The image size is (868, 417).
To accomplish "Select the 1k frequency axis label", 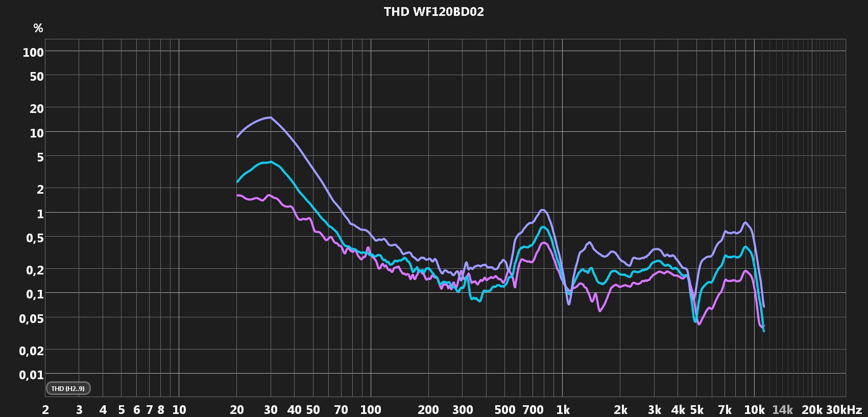I will [x=563, y=410].
